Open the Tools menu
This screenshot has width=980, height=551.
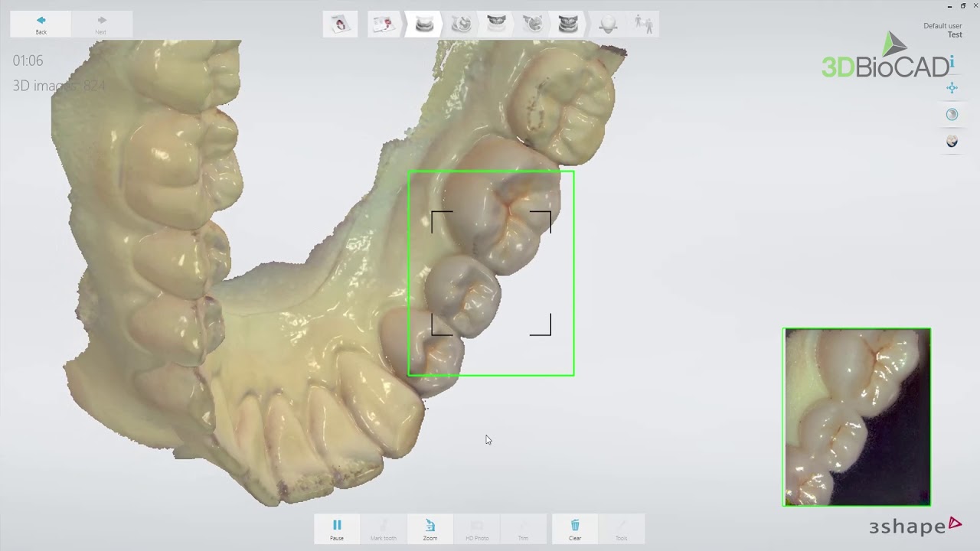[x=622, y=529]
